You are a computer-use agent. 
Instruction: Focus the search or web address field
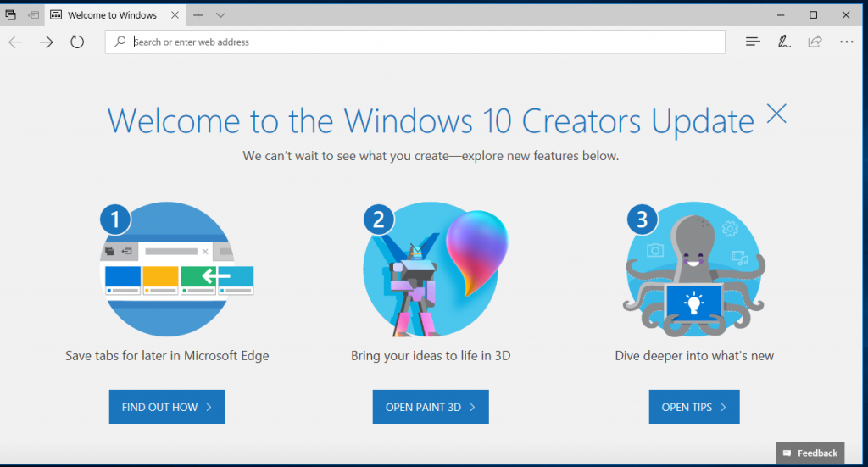(415, 42)
